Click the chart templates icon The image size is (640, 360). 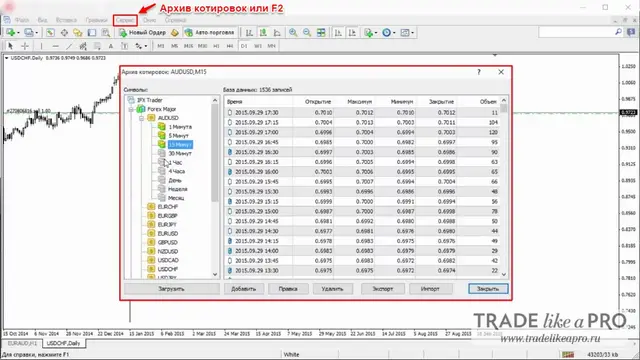click(x=404, y=32)
